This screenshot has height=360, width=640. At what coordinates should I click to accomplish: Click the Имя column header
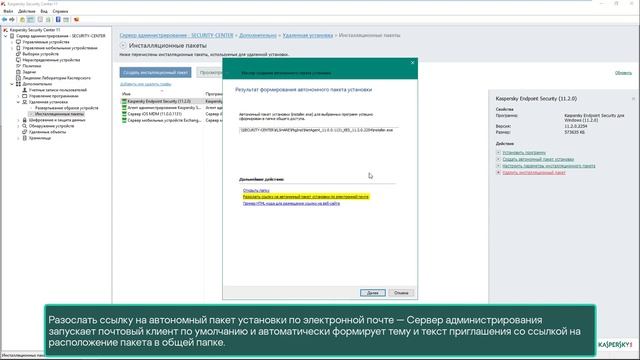[127, 94]
